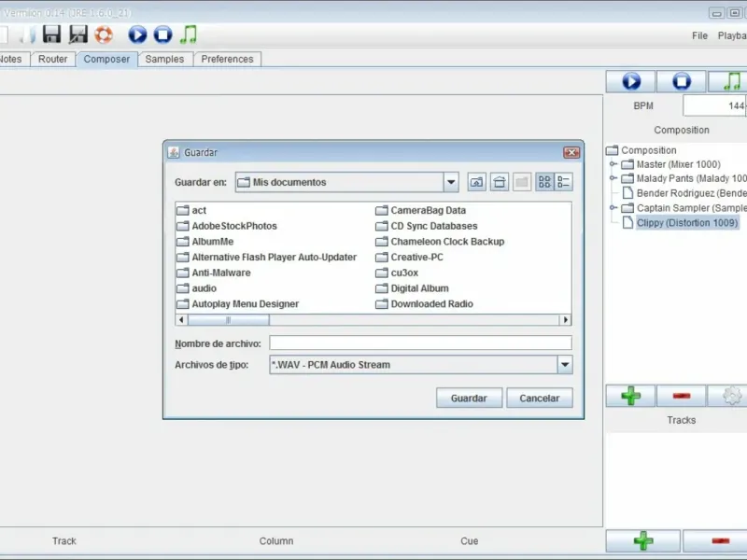This screenshot has height=560, width=747.
Task: Click the right panel green music note button
Action: click(x=728, y=81)
